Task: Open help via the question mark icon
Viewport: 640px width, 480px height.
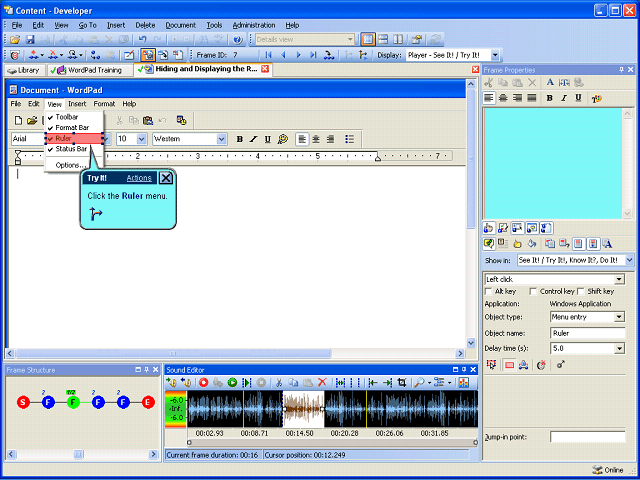Action: pyautogui.click(x=238, y=40)
